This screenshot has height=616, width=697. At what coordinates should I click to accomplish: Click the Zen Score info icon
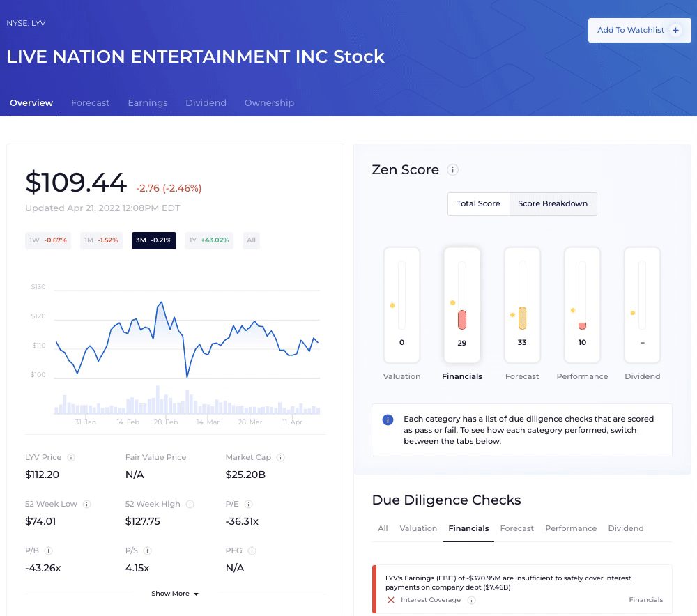coord(452,170)
